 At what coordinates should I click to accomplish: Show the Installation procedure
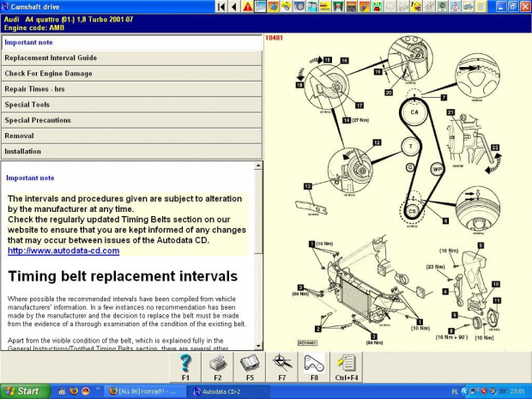pos(131,152)
